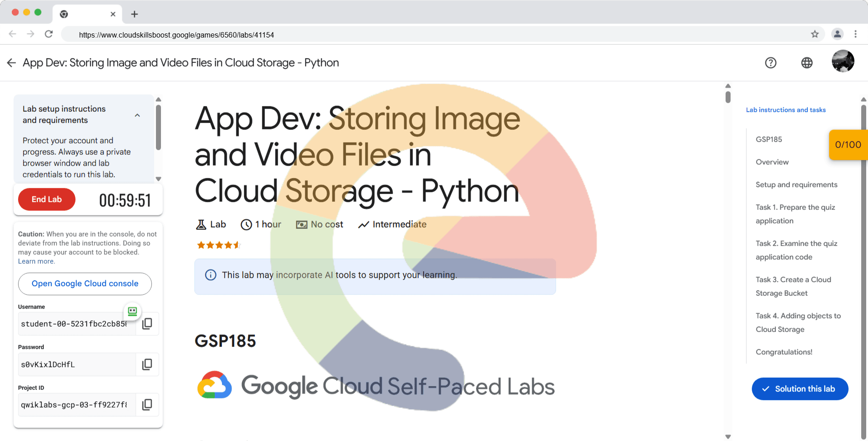
Task: Click the End Lab button
Action: point(47,199)
